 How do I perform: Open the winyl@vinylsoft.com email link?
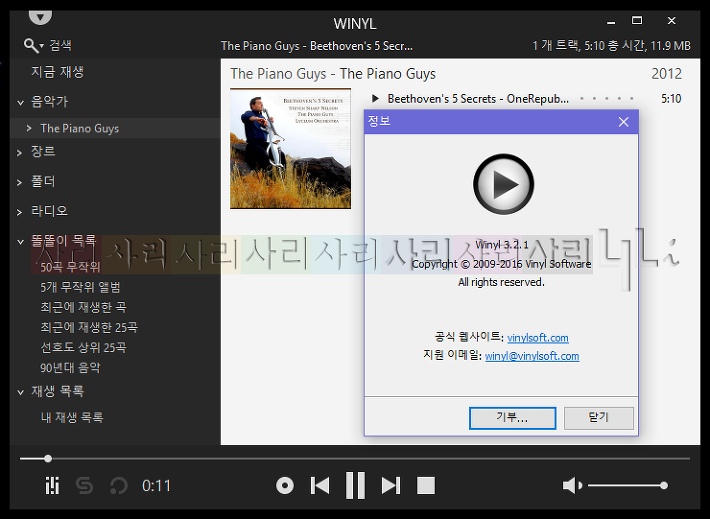pyautogui.click(x=532, y=356)
